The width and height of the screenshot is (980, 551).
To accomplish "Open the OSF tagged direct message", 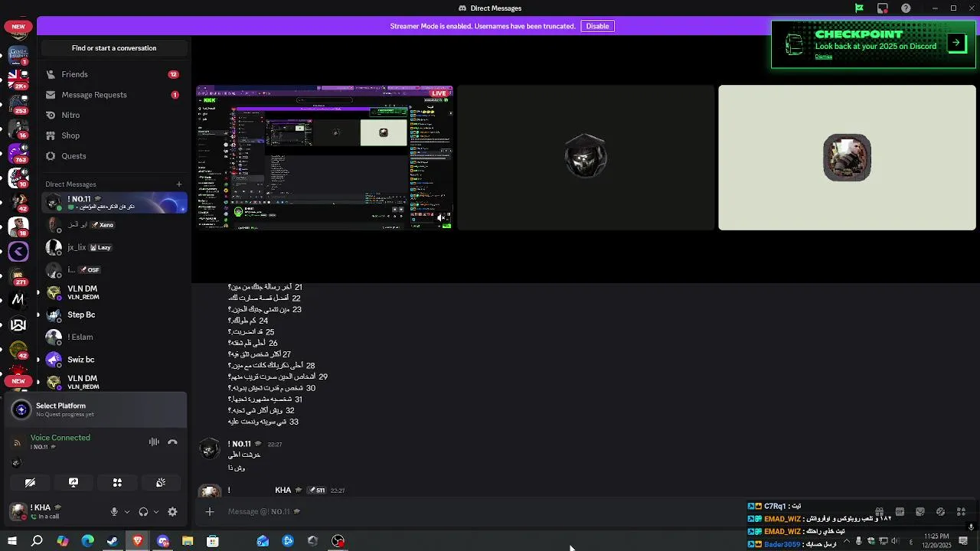I will pyautogui.click(x=114, y=269).
